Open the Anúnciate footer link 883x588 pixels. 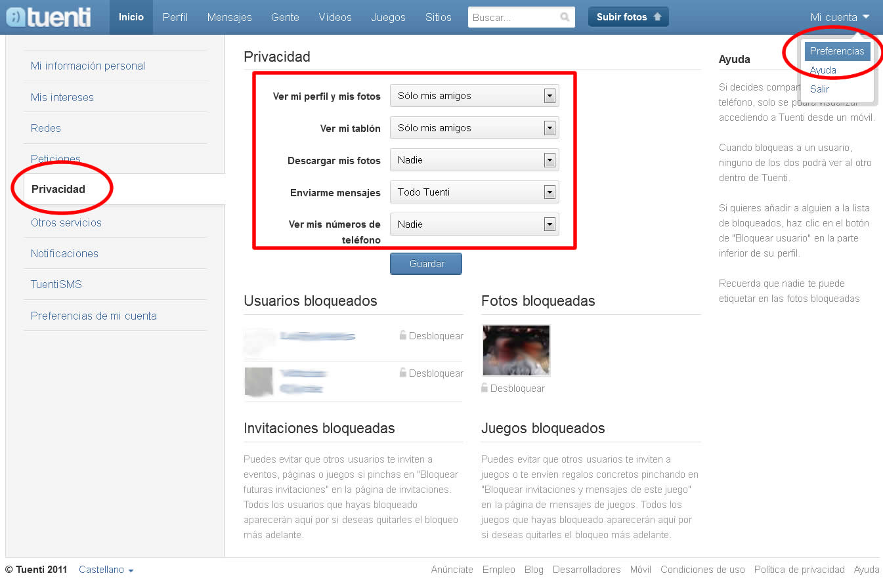(452, 570)
